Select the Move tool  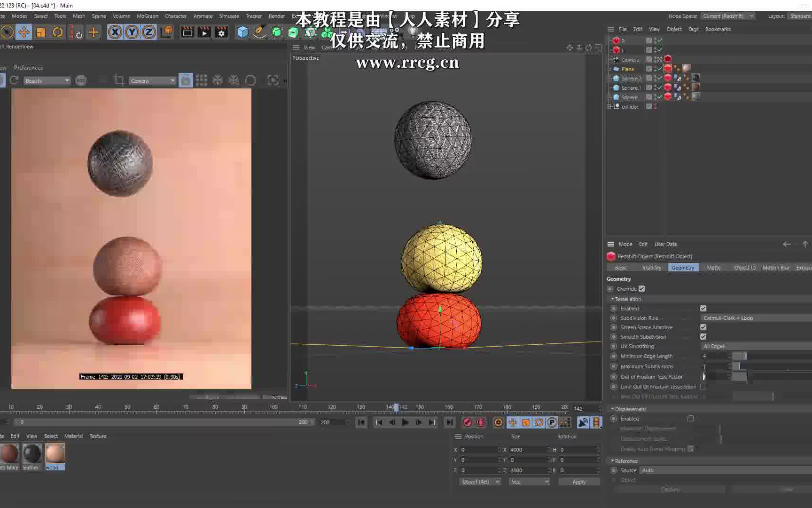pyautogui.click(x=23, y=32)
